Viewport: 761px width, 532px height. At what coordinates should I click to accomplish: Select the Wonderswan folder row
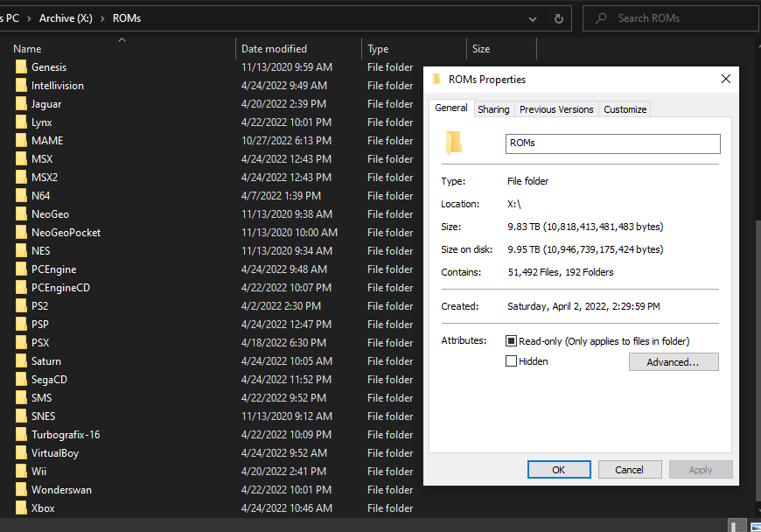point(213,490)
